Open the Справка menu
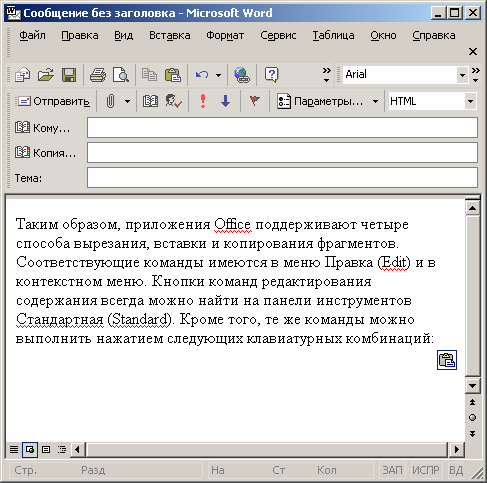This screenshot has height=483, width=487. (x=434, y=35)
